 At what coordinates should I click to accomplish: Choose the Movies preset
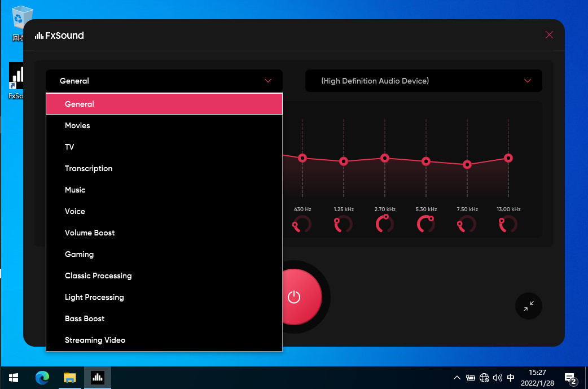164,125
